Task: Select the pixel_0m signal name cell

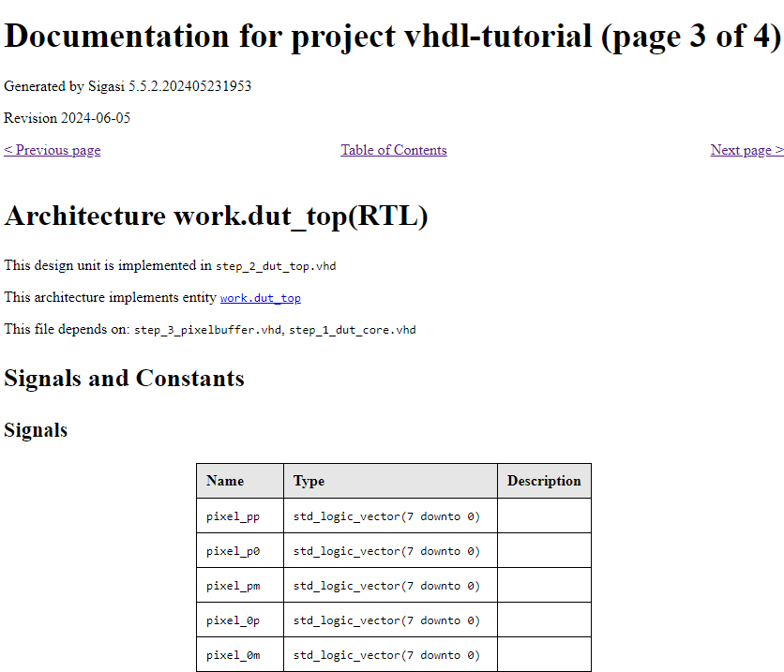Action: tap(233, 655)
